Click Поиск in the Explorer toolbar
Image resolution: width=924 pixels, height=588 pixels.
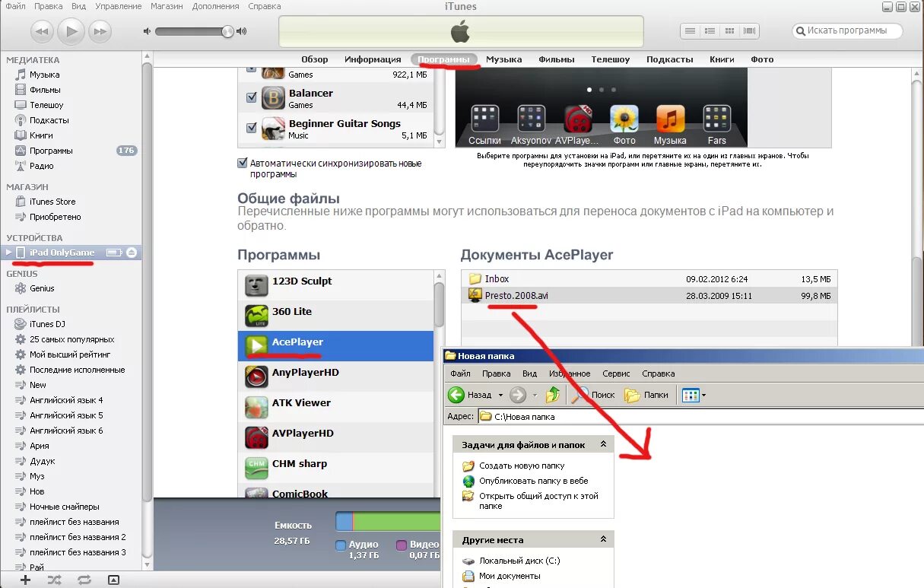[593, 395]
